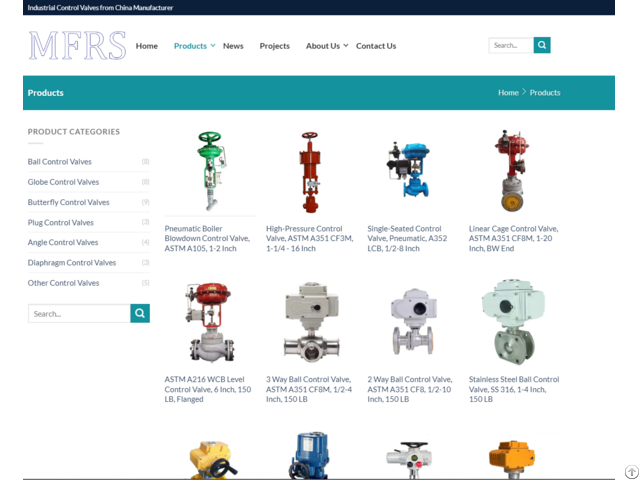Open High-Pressure Control Valve title link
Screen dimensions: 640x480
[310, 238]
